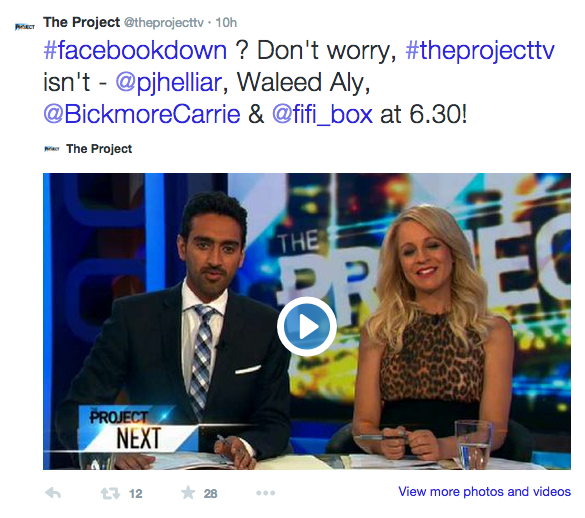Visit the @pjhelliar profile mention
585x518 pixels.
(x=169, y=83)
